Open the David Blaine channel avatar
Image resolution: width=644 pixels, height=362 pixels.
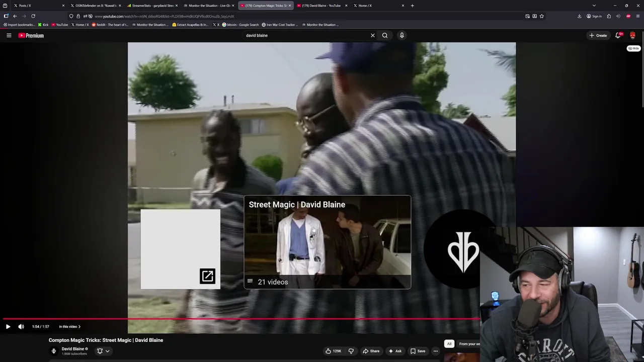pos(54,351)
